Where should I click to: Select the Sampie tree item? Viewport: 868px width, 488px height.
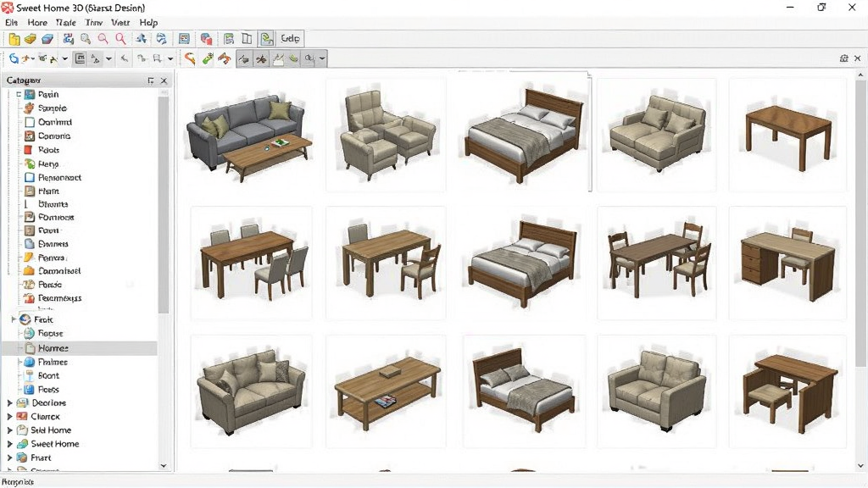coord(53,108)
